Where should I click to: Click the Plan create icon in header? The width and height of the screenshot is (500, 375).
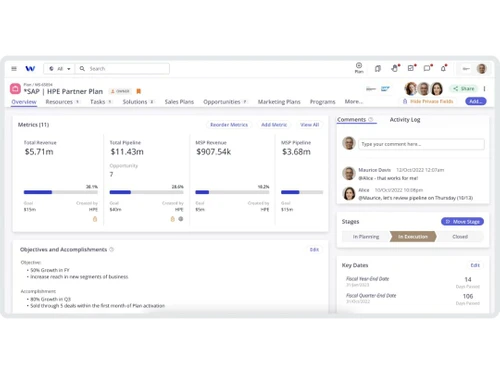pyautogui.click(x=359, y=68)
